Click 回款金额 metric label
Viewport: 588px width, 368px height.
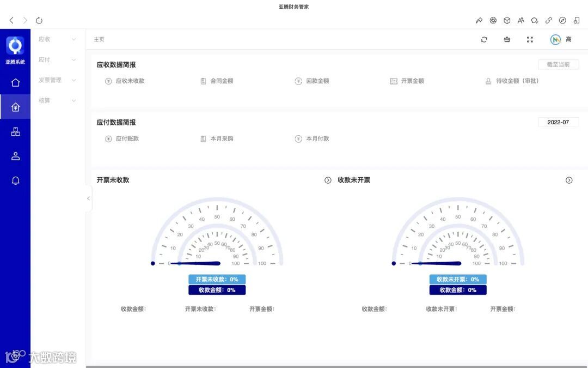click(x=317, y=81)
